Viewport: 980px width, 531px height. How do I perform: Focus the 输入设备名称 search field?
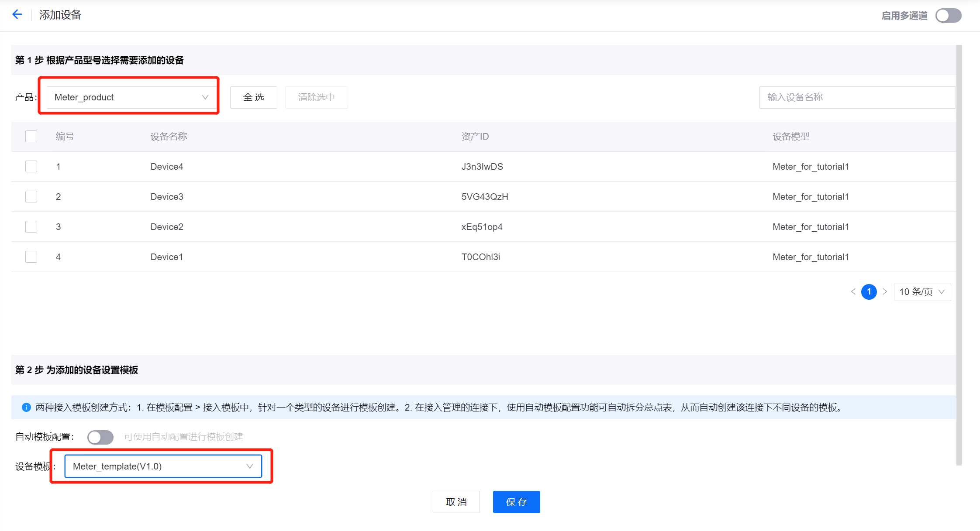pos(857,97)
